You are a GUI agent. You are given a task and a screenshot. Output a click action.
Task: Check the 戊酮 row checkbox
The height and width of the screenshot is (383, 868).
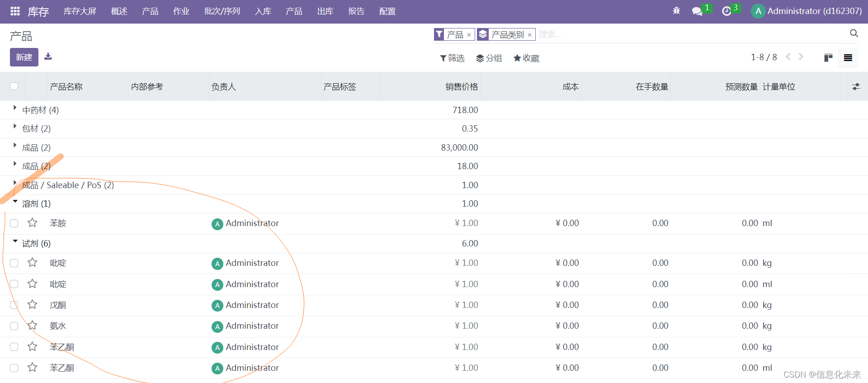(x=14, y=305)
